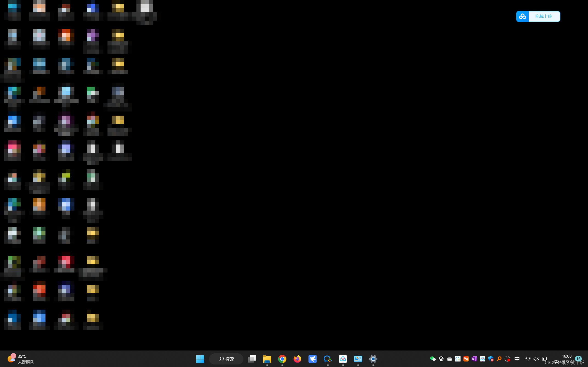Open OneNote tray icon
Viewport: 588px width, 367px height.
(x=474, y=359)
